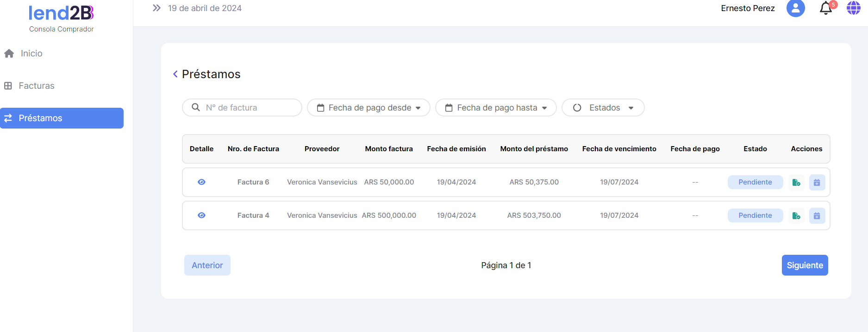Click the user profile avatar icon
868x332 pixels.
click(795, 8)
